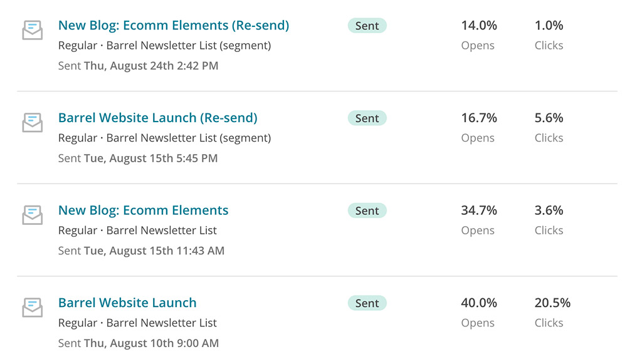The width and height of the screenshot is (627, 364).
Task: Open the New Blog: Ecomm Elements campaign
Action: click(x=143, y=210)
